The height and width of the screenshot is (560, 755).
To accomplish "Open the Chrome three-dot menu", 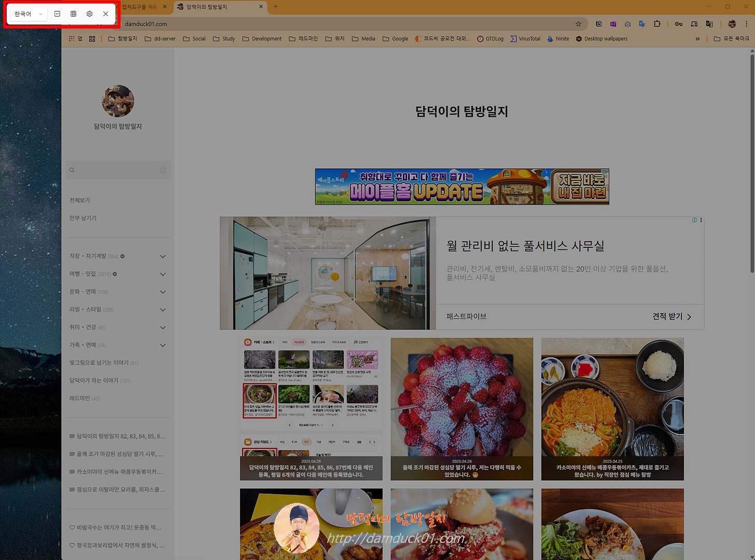I will [747, 24].
